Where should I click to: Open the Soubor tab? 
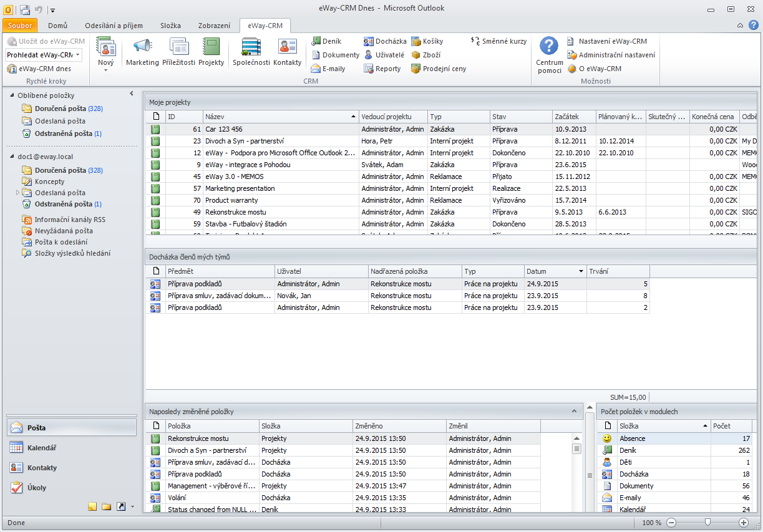click(x=20, y=26)
